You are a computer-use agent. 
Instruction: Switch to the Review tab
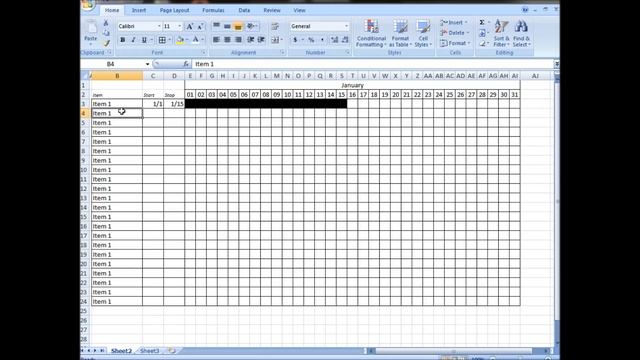click(272, 10)
